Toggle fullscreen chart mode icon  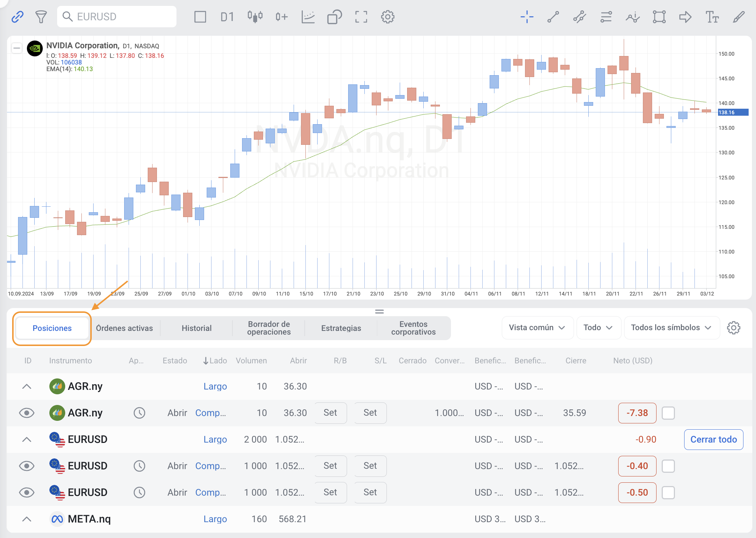[x=361, y=17]
